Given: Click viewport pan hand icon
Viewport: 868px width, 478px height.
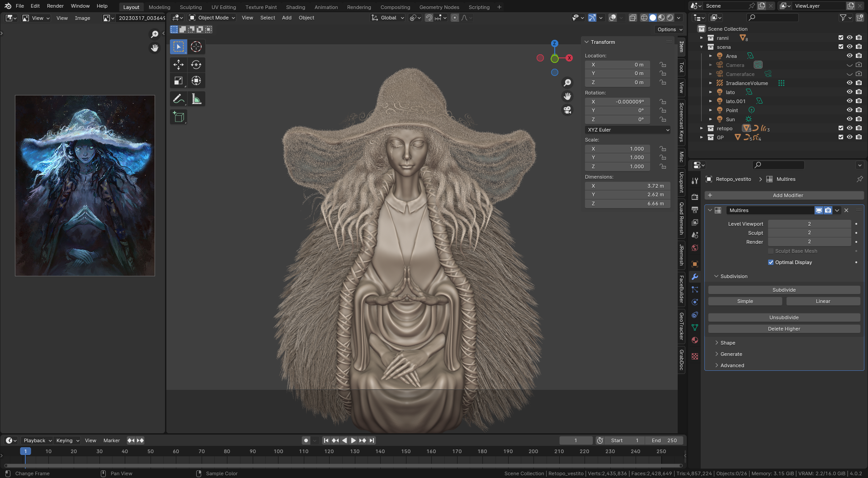Looking at the screenshot, I should (567, 96).
